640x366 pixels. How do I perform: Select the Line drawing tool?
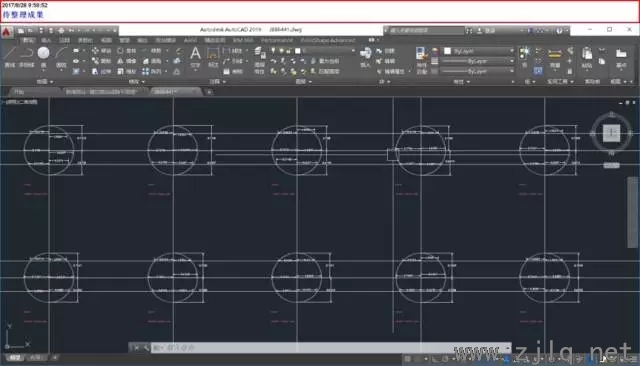[10, 55]
